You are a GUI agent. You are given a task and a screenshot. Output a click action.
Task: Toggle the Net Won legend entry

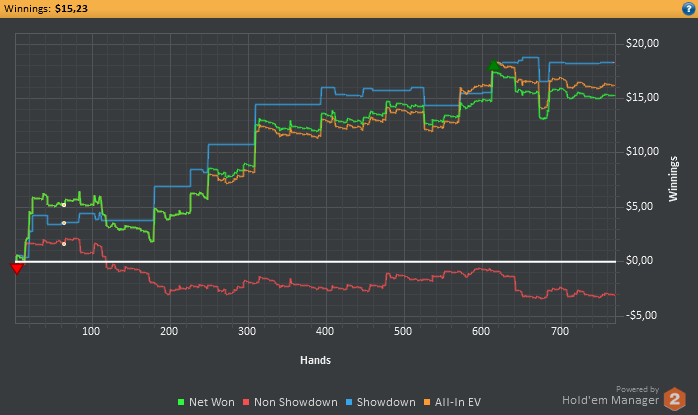pyautogui.click(x=206, y=402)
